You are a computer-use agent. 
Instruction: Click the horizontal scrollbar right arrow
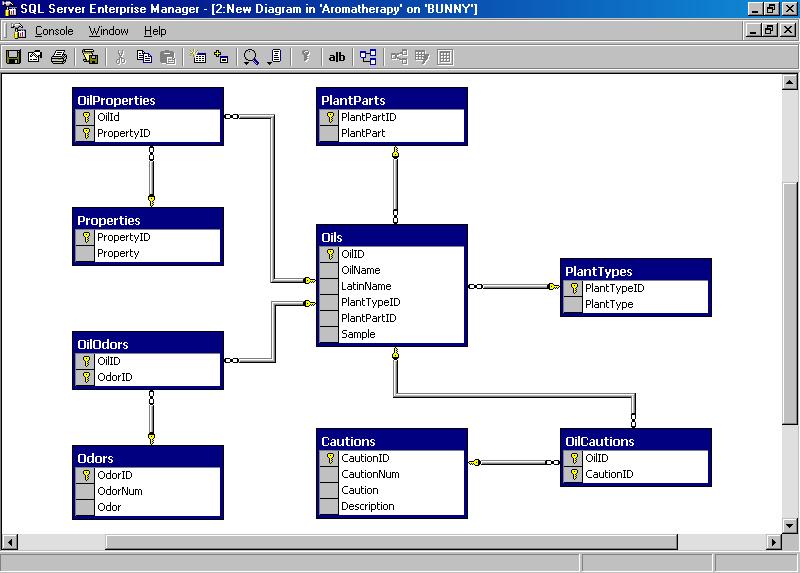(x=774, y=542)
